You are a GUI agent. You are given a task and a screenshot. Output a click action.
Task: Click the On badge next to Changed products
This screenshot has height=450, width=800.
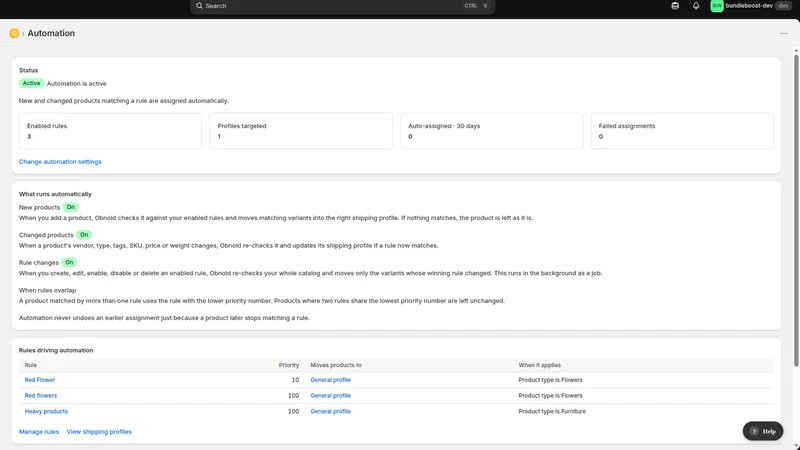[x=84, y=235]
